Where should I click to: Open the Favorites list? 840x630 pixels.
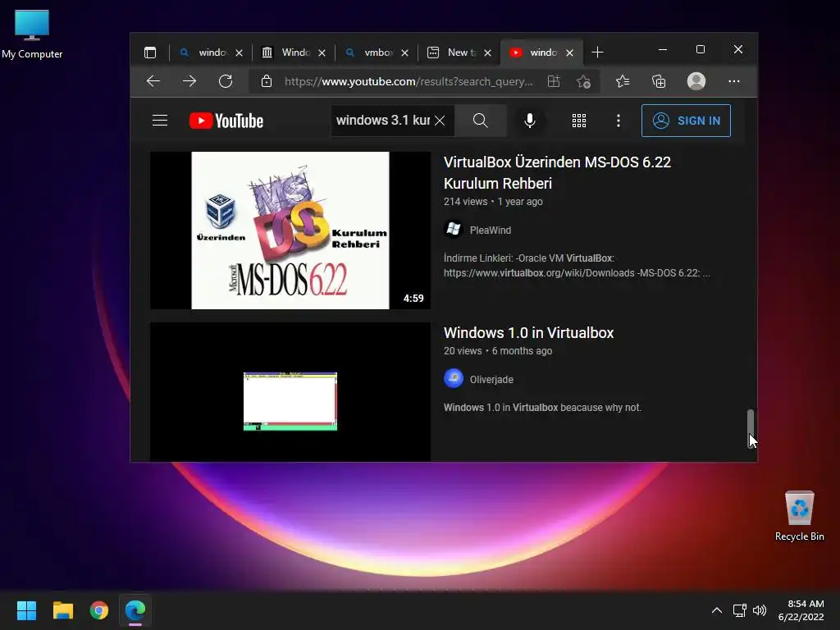point(623,81)
